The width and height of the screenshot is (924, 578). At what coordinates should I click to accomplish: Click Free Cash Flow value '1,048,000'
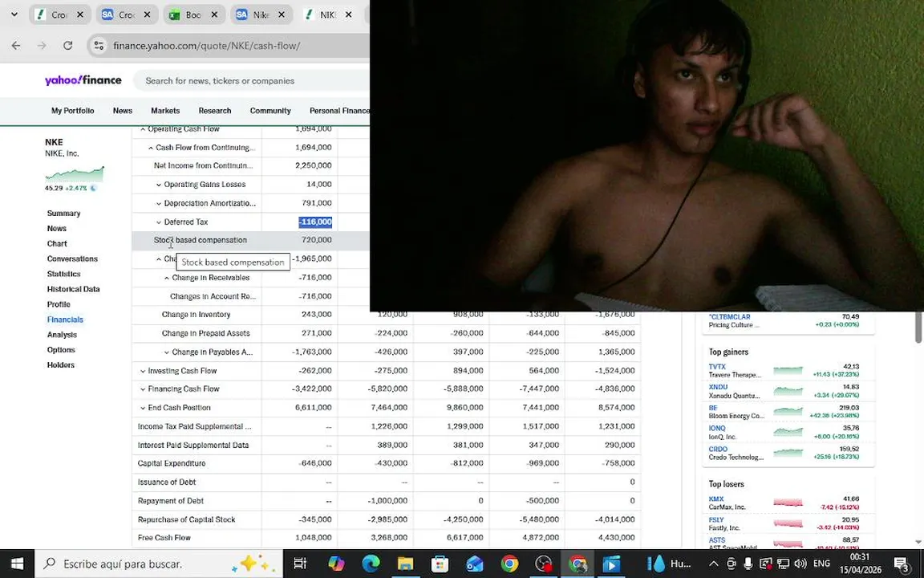point(314,537)
